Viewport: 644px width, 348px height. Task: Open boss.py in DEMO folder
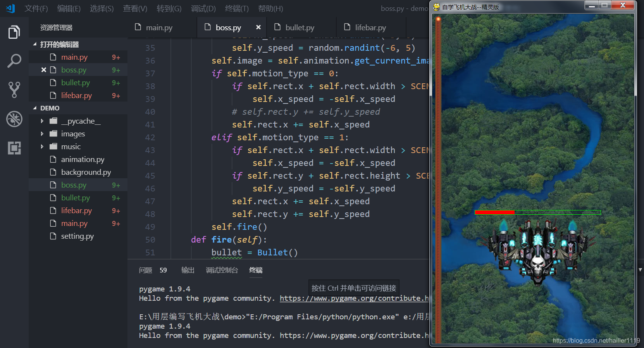[78, 185]
